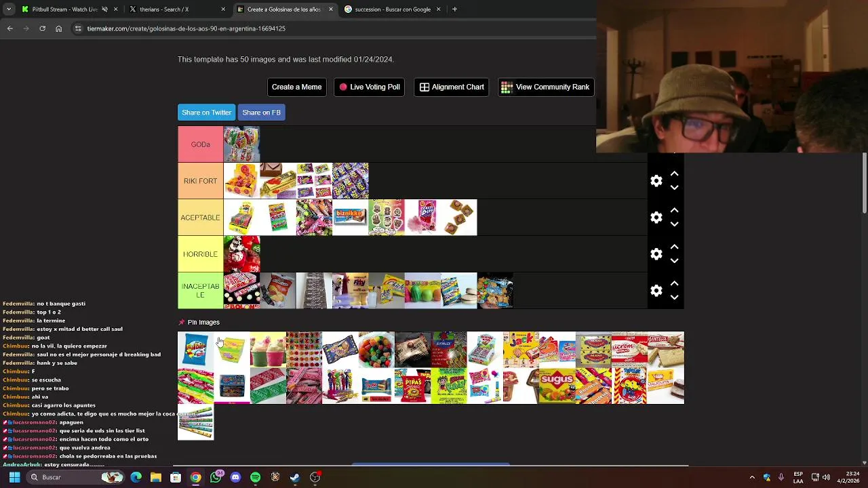Viewport: 868px width, 488px height.
Task: Move INACEPTABLE row down
Action: 675,298
